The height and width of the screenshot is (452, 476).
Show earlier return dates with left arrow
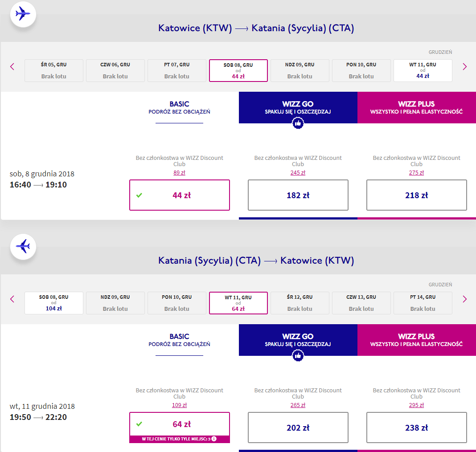tap(12, 299)
